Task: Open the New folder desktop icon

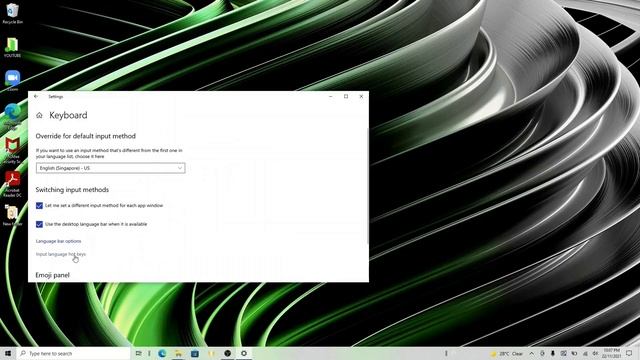Action: point(12,216)
